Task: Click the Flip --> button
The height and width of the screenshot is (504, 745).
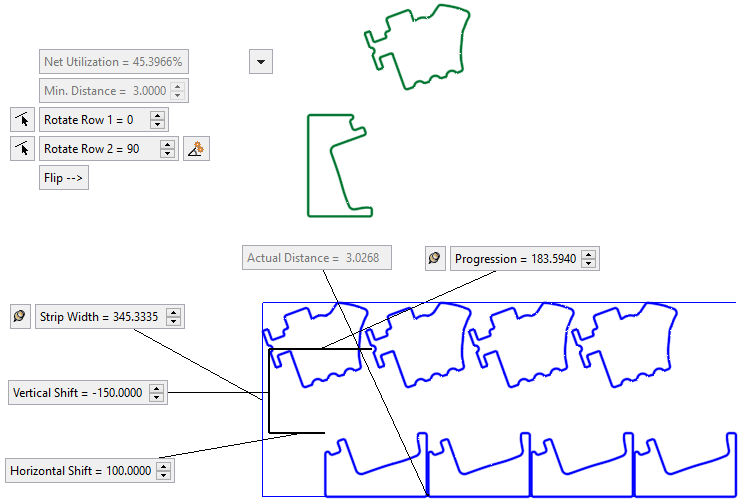Action: 64,178
